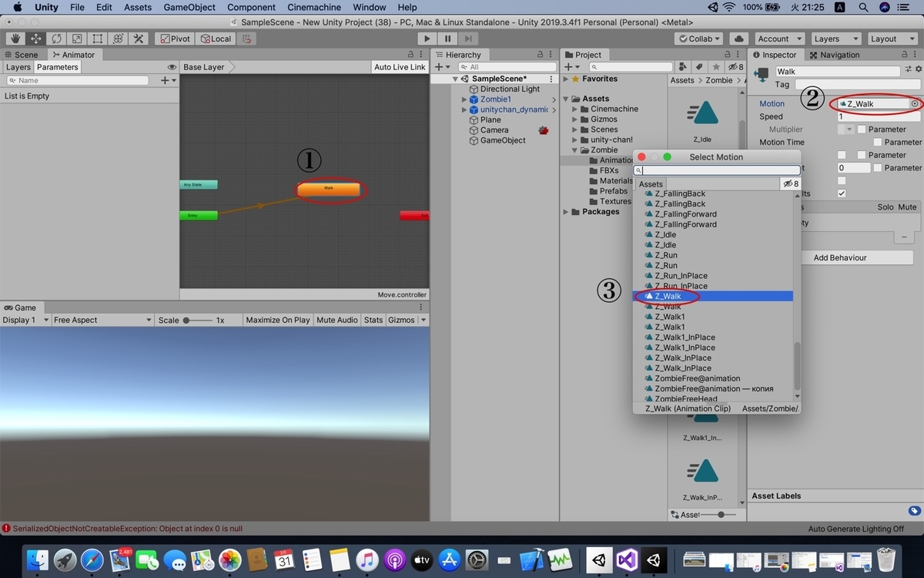Toggle Stats in Game view
The image size is (924, 578).
pyautogui.click(x=373, y=320)
